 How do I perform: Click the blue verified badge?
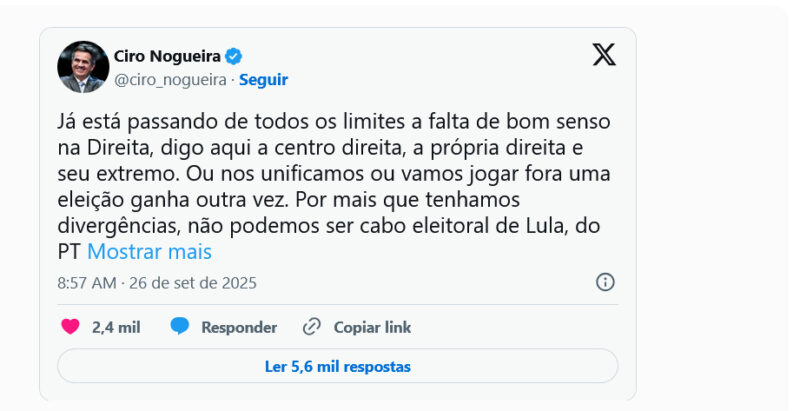click(x=233, y=56)
